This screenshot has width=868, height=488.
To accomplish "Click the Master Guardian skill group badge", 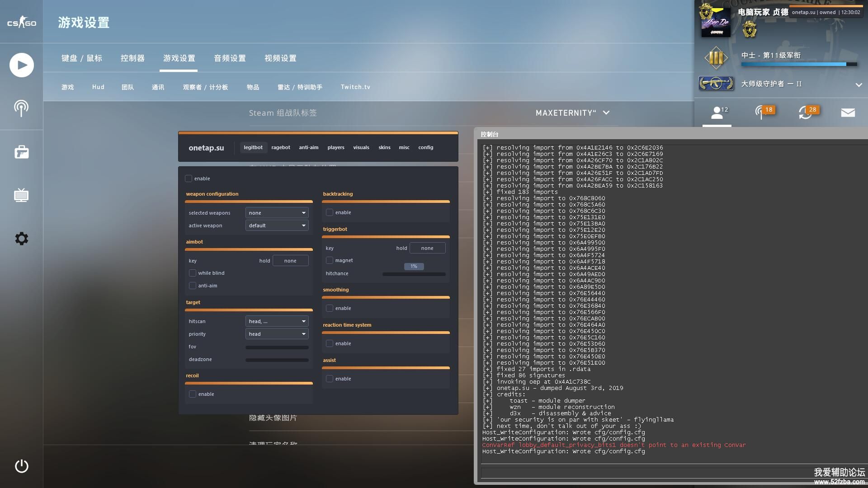I will [716, 84].
